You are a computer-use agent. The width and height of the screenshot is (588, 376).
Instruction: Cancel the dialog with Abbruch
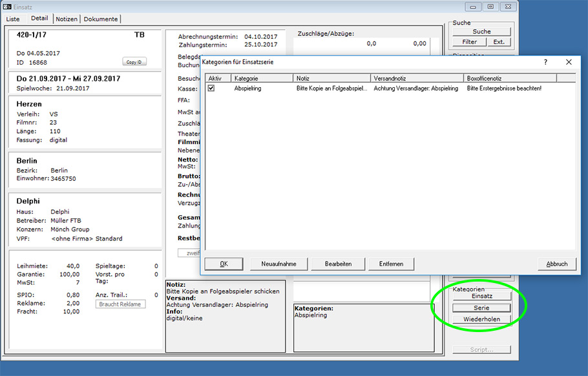pos(556,264)
